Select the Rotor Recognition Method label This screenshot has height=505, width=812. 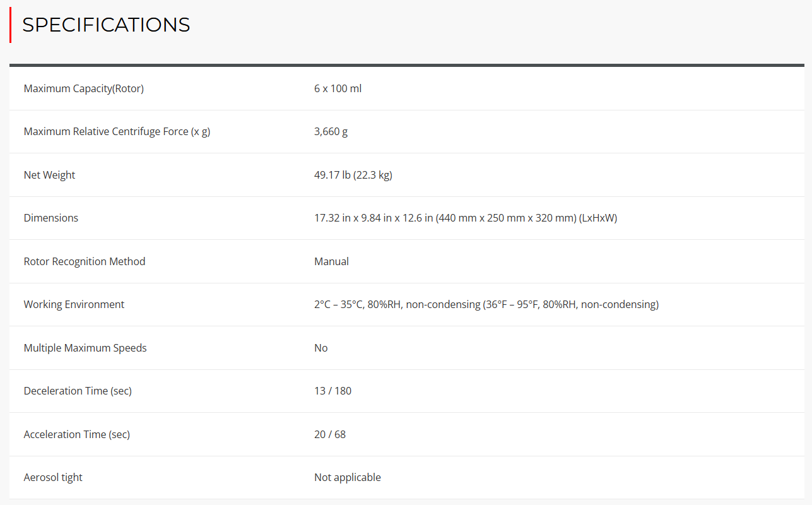pos(85,261)
